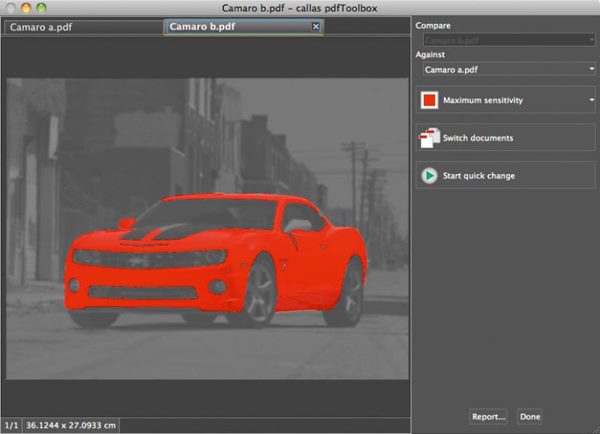Click the Start quick change label
Viewport: 600px width, 434px height.
pos(479,176)
